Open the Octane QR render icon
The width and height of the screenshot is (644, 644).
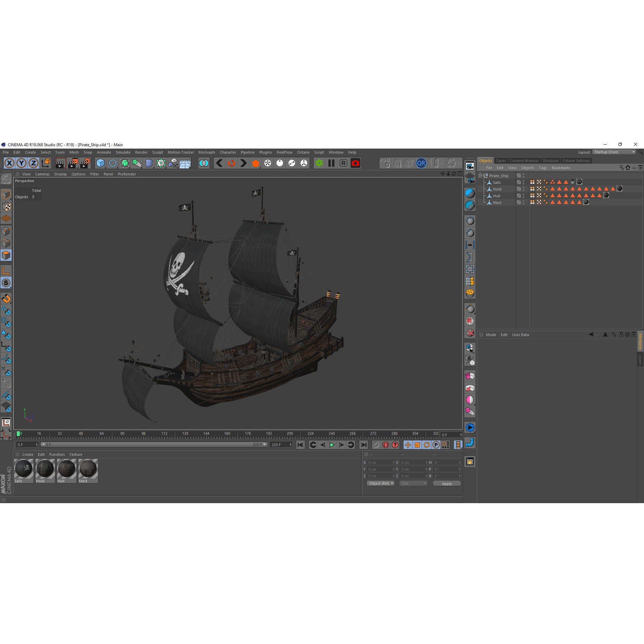421,163
